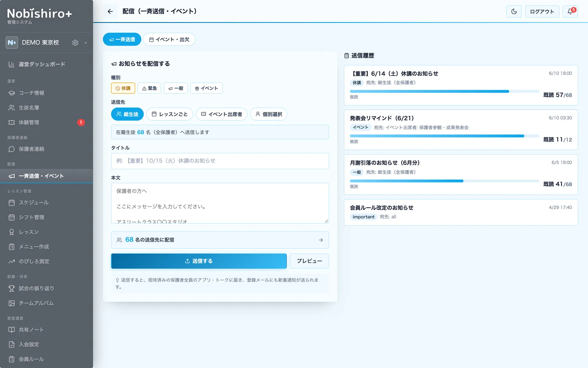Click the 既読 progress bar for 月謝引落のお知らせ
This screenshot has height=368, width=588.
point(445,181)
